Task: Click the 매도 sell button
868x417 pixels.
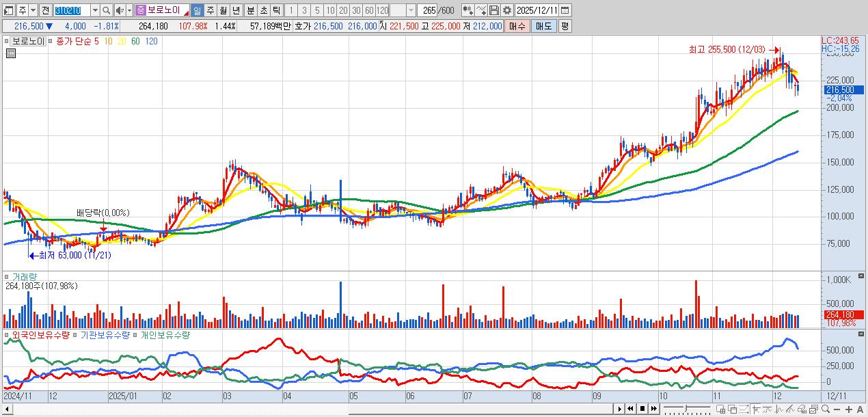Action: click(x=544, y=26)
